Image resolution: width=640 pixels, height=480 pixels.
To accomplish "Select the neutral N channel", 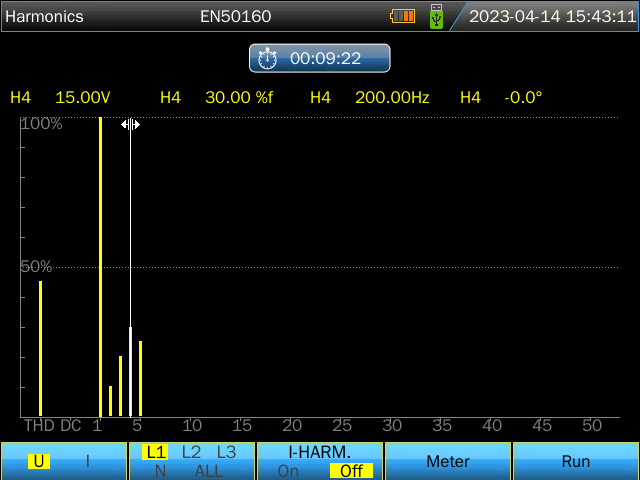I will point(160,471).
